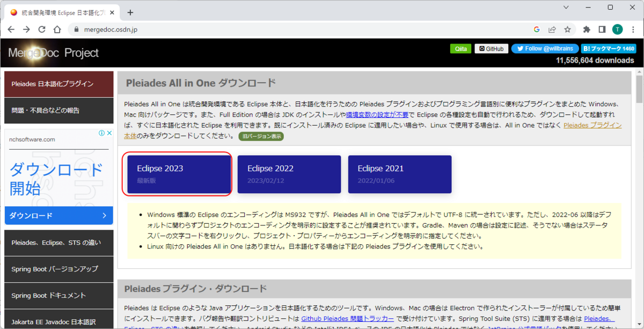Click the 11,556,604 downloads counter text

click(595, 61)
